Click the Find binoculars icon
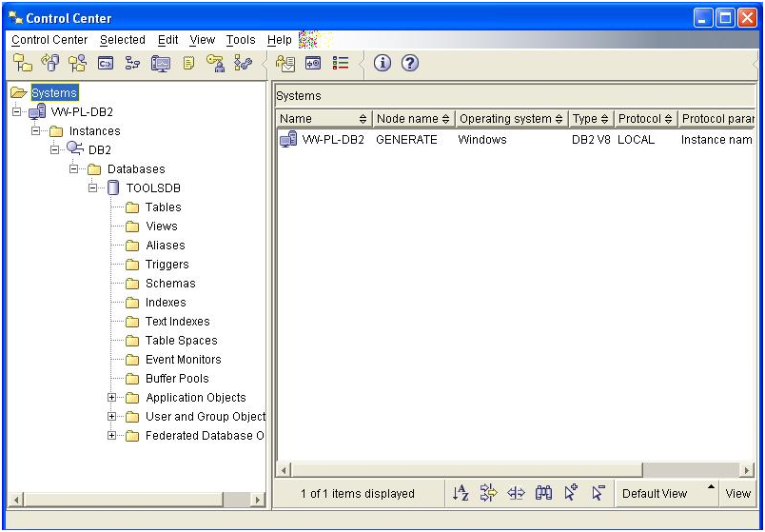The width and height of the screenshot is (765, 532). pyautogui.click(x=543, y=493)
